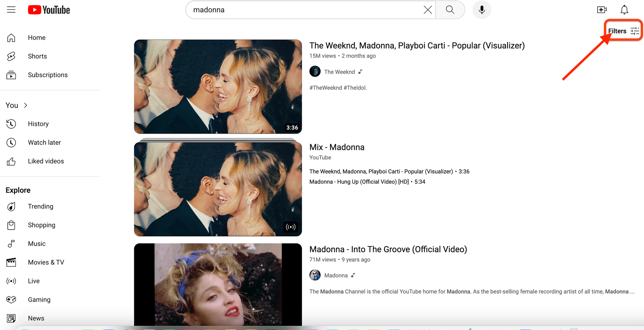Viewport: 644px width, 330px height.
Task: Click the Live broadcast icon in sidebar
Action: point(11,281)
